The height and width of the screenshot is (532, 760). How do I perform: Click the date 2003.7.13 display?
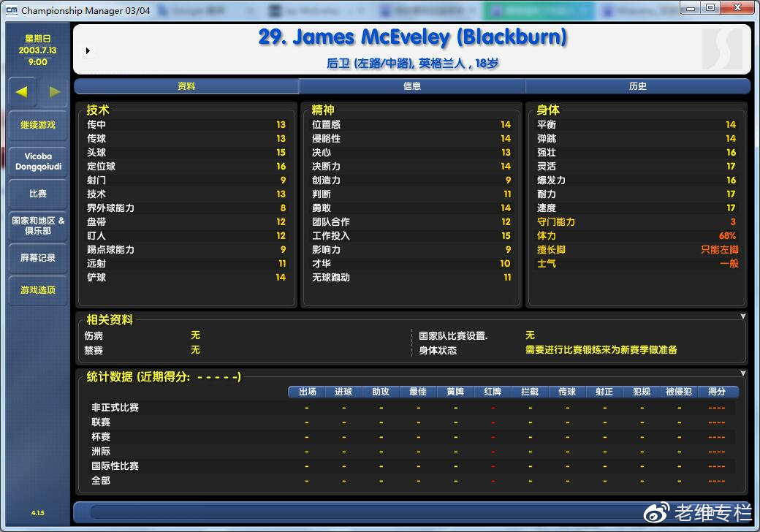coord(38,50)
